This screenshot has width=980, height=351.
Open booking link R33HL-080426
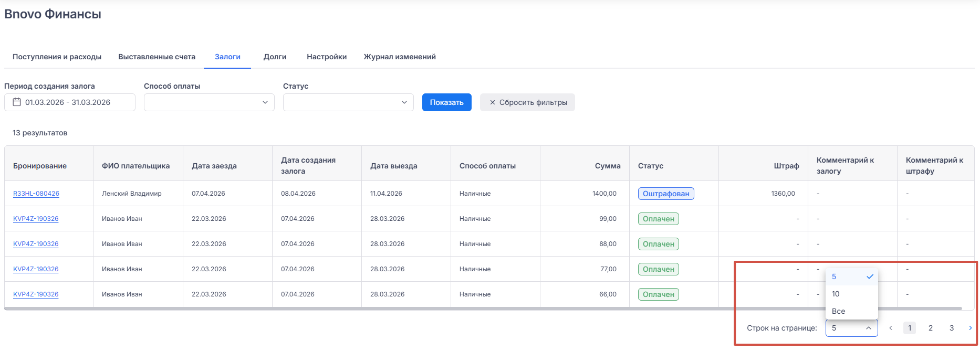click(36, 194)
